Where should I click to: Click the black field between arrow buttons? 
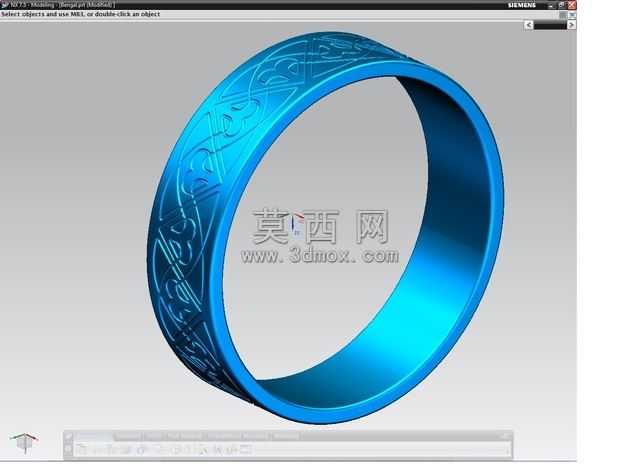550,25
